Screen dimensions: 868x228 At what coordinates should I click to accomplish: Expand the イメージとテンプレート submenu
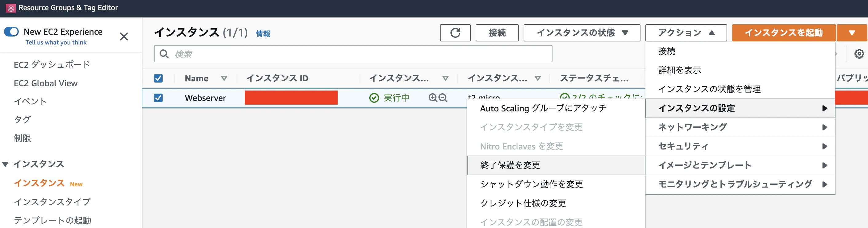point(740,165)
